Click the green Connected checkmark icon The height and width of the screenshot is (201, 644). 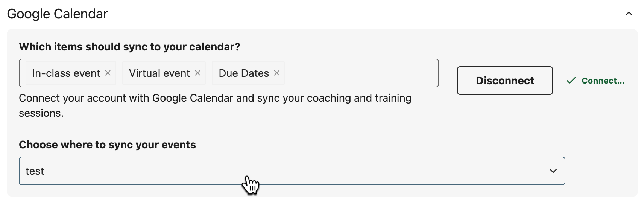(x=571, y=81)
